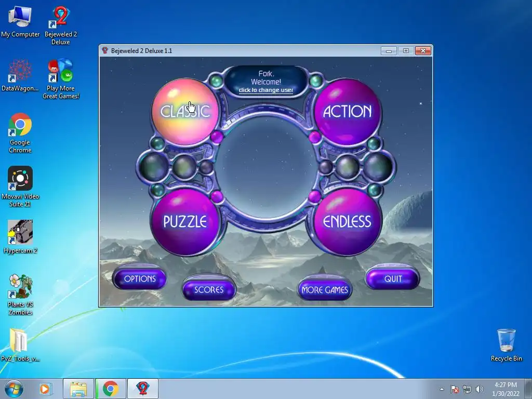Viewport: 532px width, 399px height.
Task: Select Plants VS Zombies desktop icon
Action: (x=20, y=295)
